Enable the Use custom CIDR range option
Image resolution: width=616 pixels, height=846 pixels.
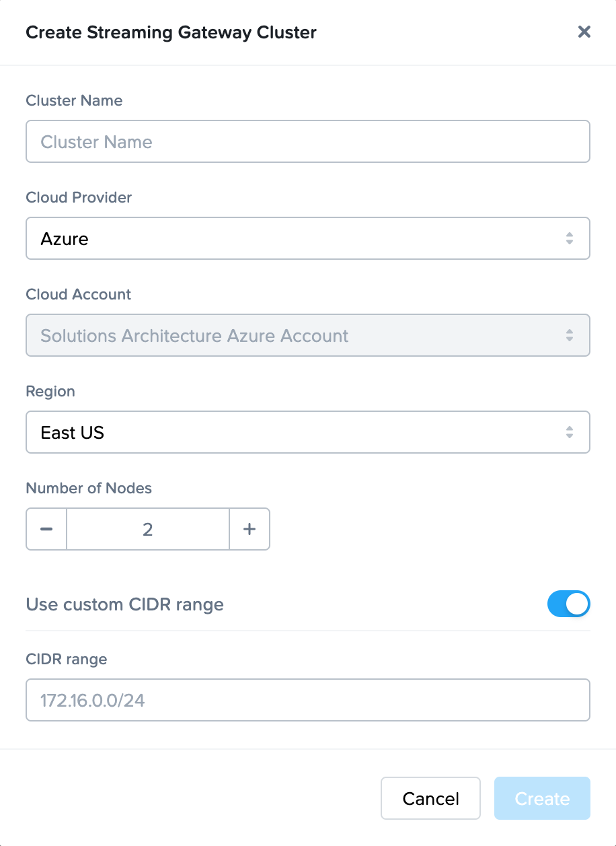coord(569,604)
